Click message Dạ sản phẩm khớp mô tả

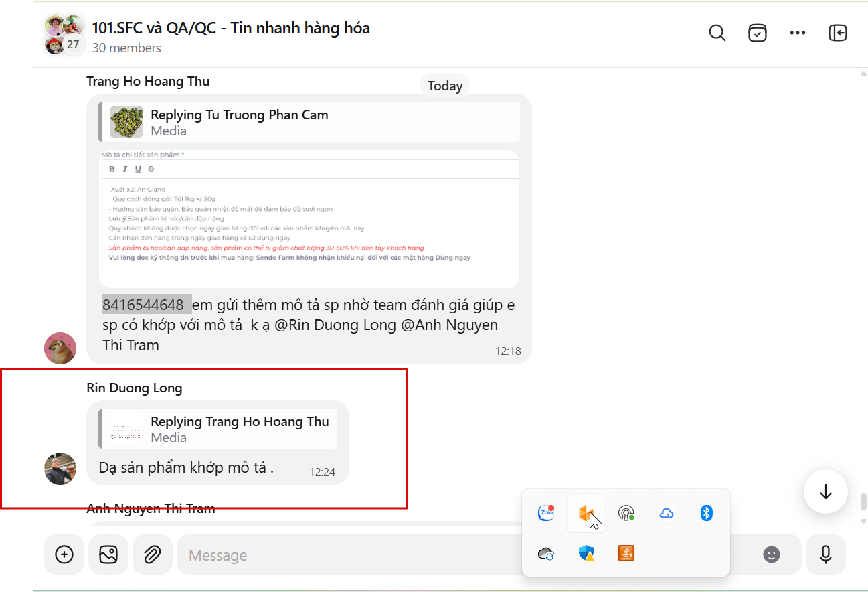(186, 467)
